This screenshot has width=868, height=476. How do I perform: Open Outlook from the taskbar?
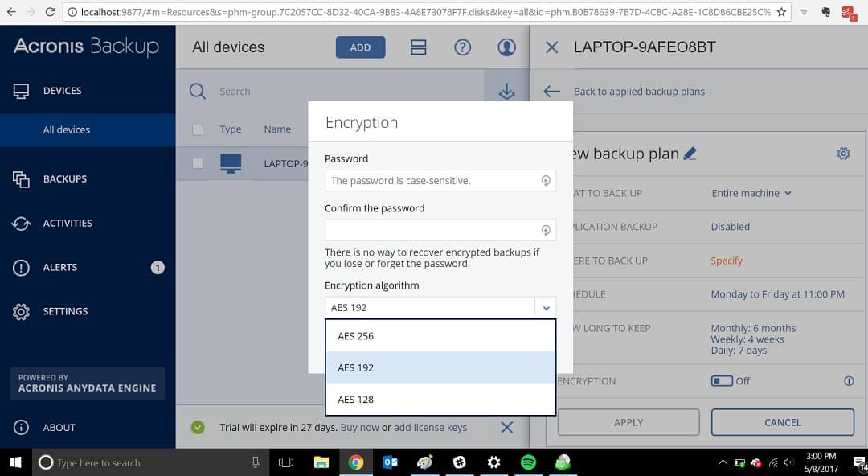pyautogui.click(x=391, y=462)
